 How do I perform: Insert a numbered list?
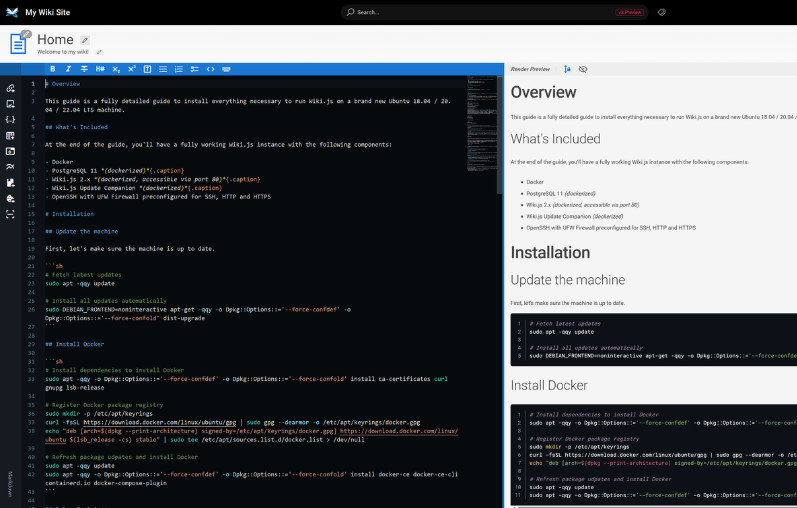[179, 69]
